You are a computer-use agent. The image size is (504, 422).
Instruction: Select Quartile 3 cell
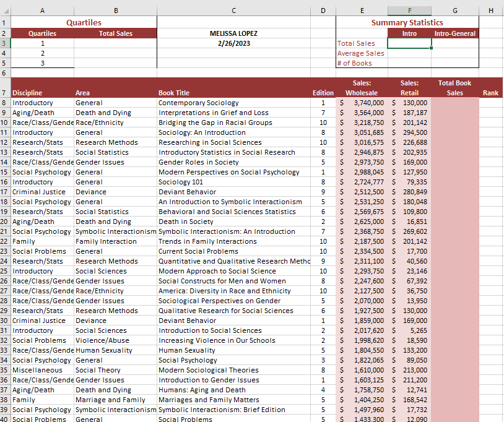coord(43,63)
